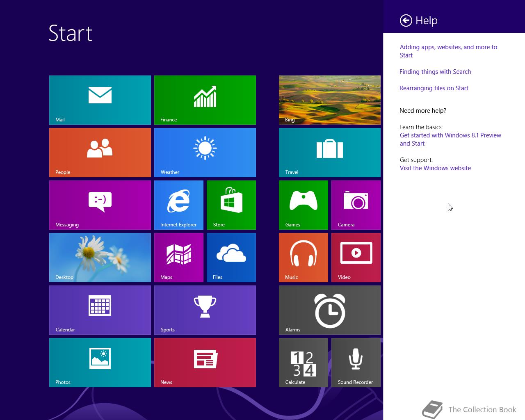Open the Photos tile
The width and height of the screenshot is (525, 420).
(100, 363)
